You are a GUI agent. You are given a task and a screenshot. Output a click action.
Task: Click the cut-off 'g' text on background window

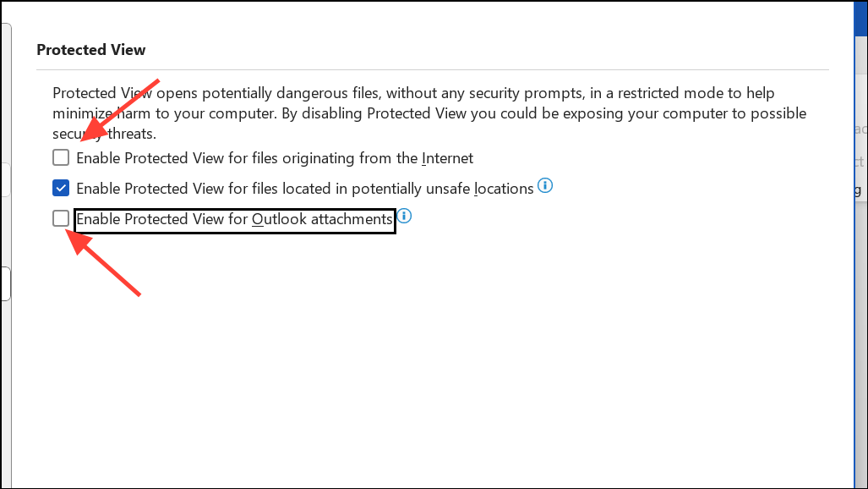coord(858,190)
